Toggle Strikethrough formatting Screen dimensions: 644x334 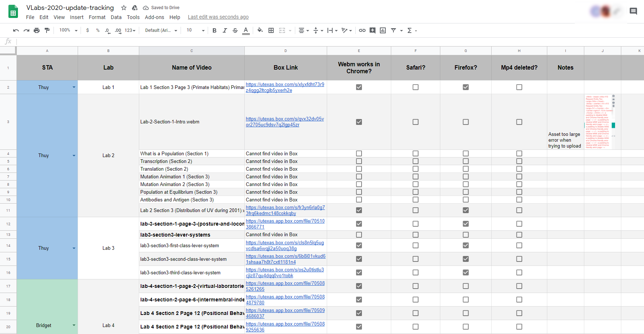pyautogui.click(x=235, y=30)
